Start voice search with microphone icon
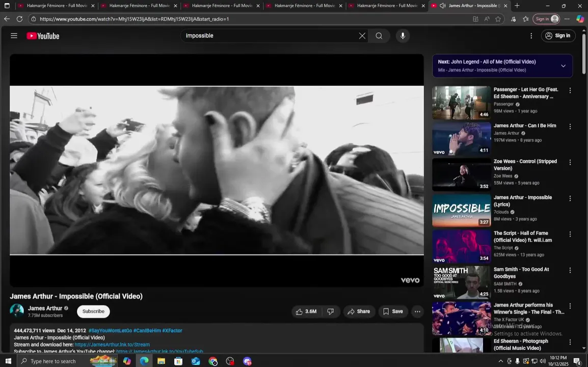This screenshot has height=367, width=588. [x=403, y=36]
